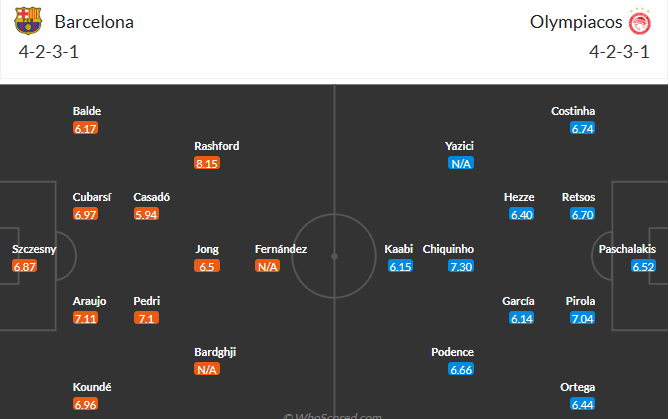Select Araujo's 7.11 rating badge
669x419 pixels.
coord(86,318)
